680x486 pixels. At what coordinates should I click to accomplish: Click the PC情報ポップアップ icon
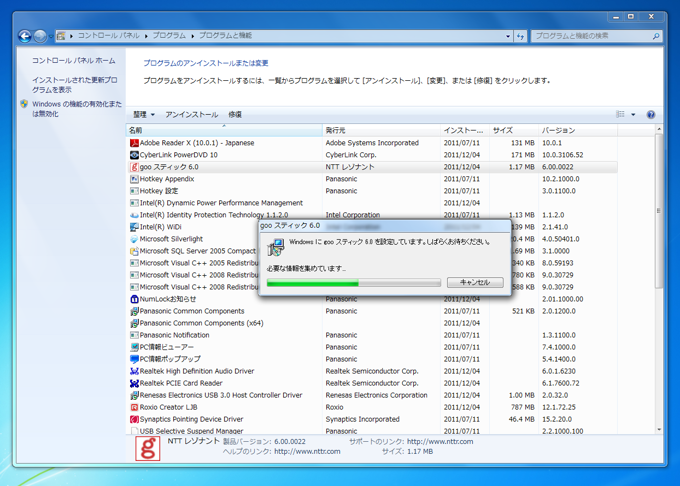point(134,359)
